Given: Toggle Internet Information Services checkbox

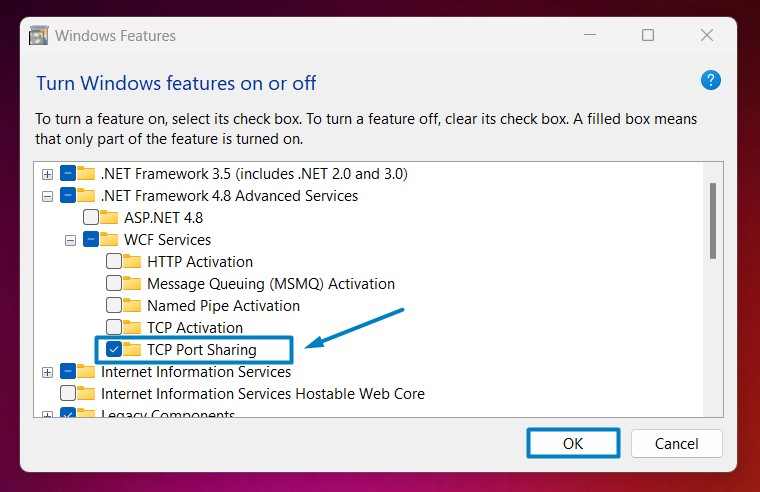Looking at the screenshot, I should [x=68, y=371].
